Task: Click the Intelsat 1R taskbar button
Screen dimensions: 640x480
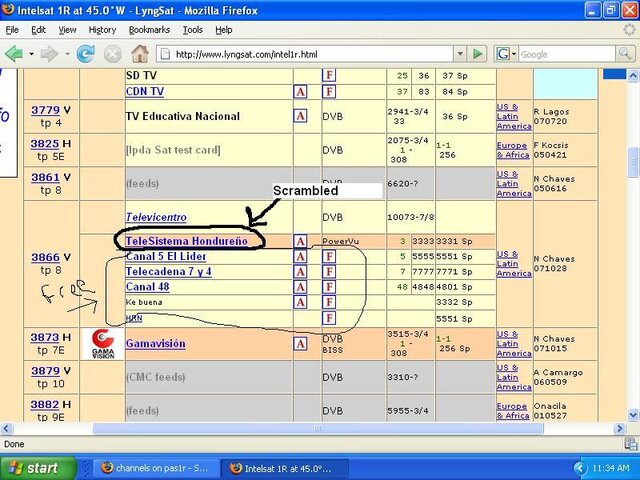Action: point(284,468)
